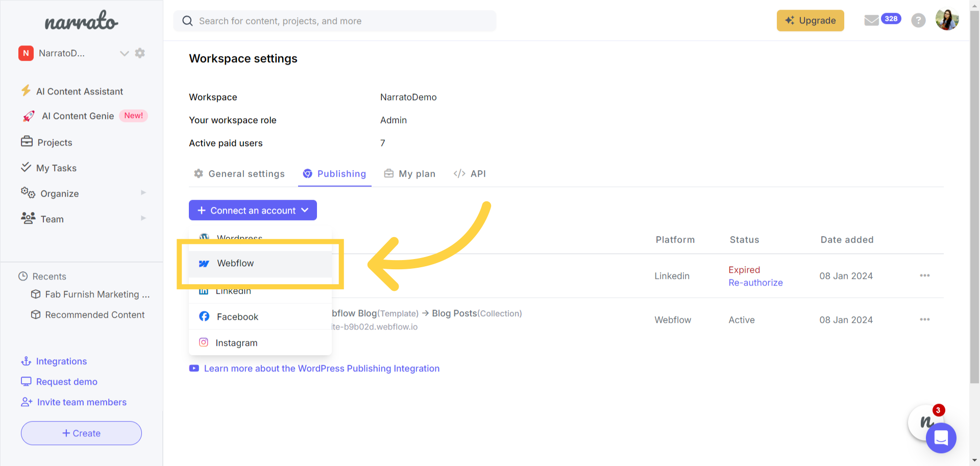Open the chat support bubble
980x466 pixels.
point(941,438)
